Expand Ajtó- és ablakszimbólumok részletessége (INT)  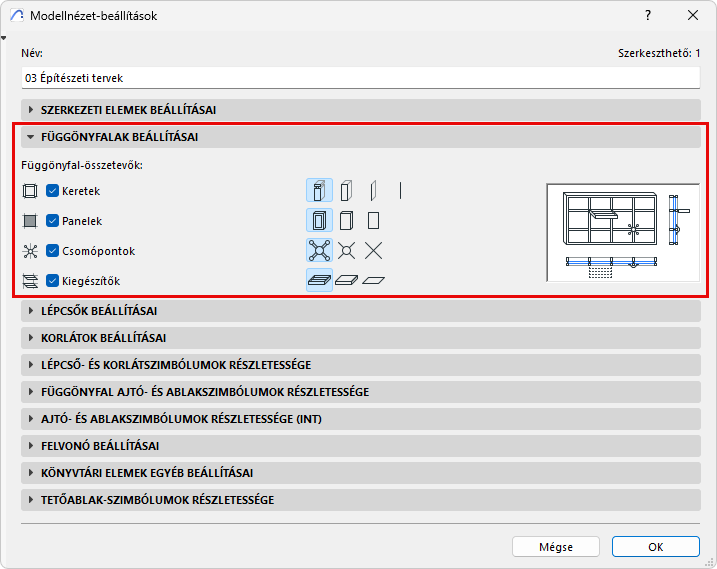point(361,419)
